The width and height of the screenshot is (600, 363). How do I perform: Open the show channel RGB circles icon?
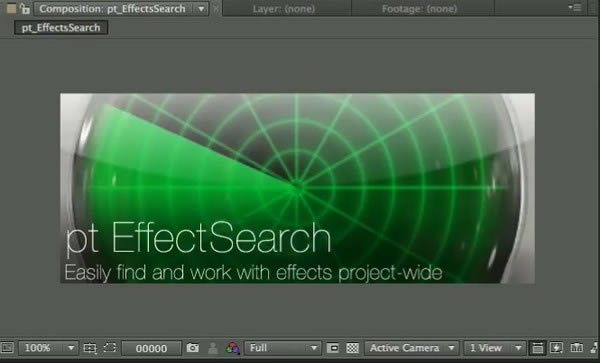[x=232, y=348]
